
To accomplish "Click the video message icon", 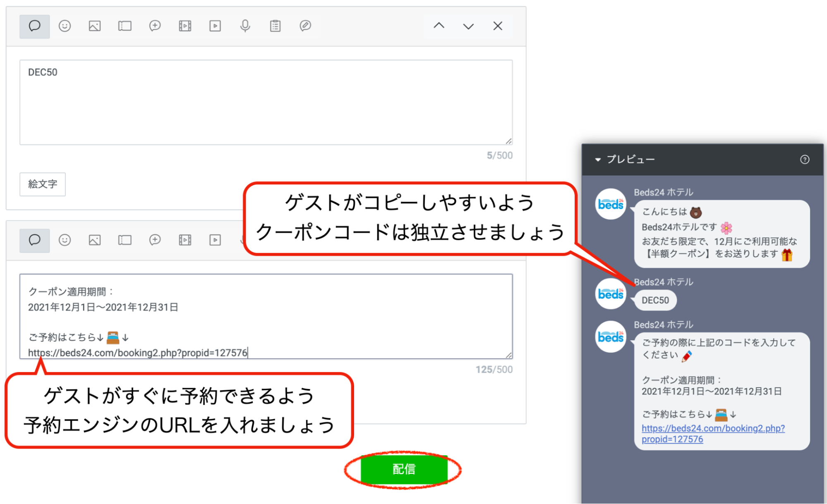I will point(215,26).
